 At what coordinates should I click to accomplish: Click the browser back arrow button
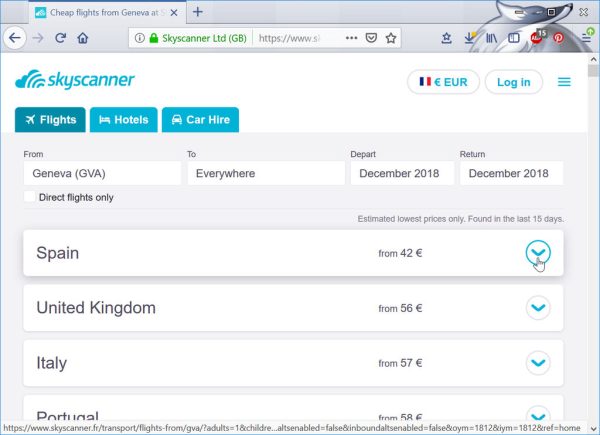coord(15,38)
